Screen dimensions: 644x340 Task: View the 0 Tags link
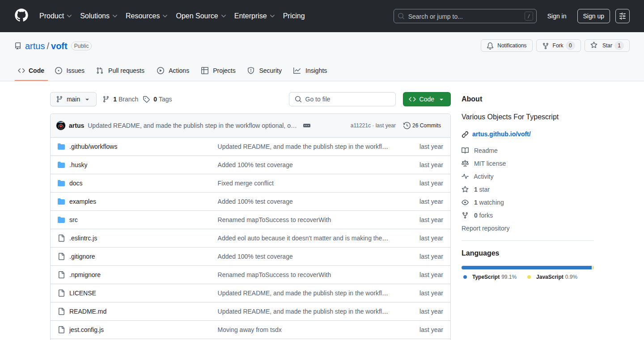pos(157,99)
